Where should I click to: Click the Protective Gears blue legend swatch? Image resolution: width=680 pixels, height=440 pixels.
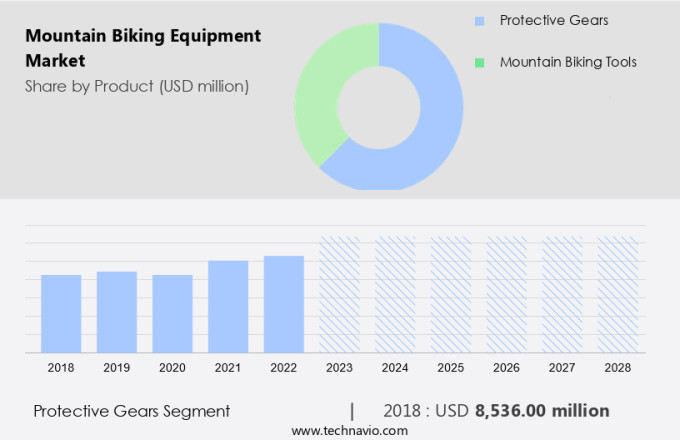click(481, 21)
